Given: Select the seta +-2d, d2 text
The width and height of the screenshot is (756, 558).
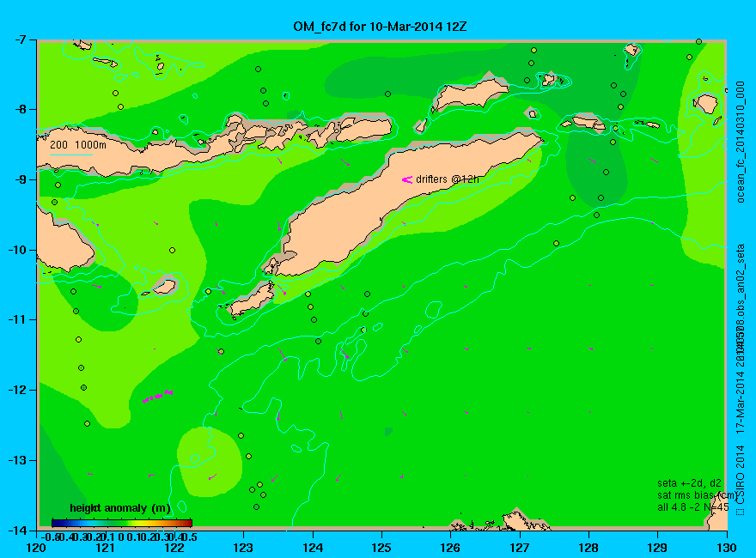Looking at the screenshot, I should (690, 483).
